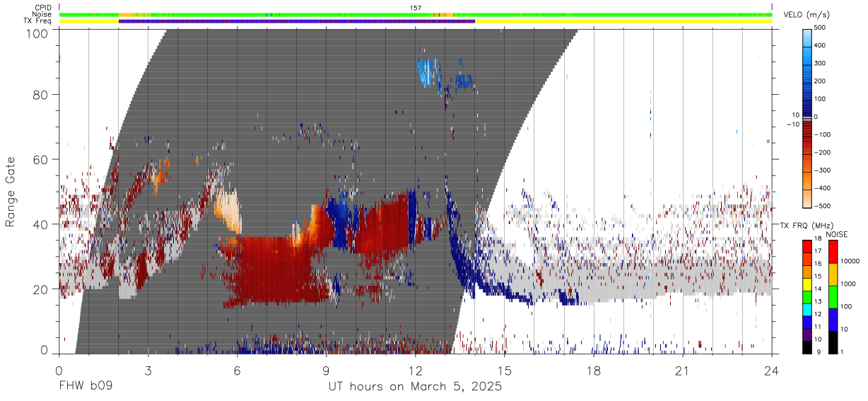868x401 pixels.
Task: Click the Noise strip label at top left
Action: 42,14
